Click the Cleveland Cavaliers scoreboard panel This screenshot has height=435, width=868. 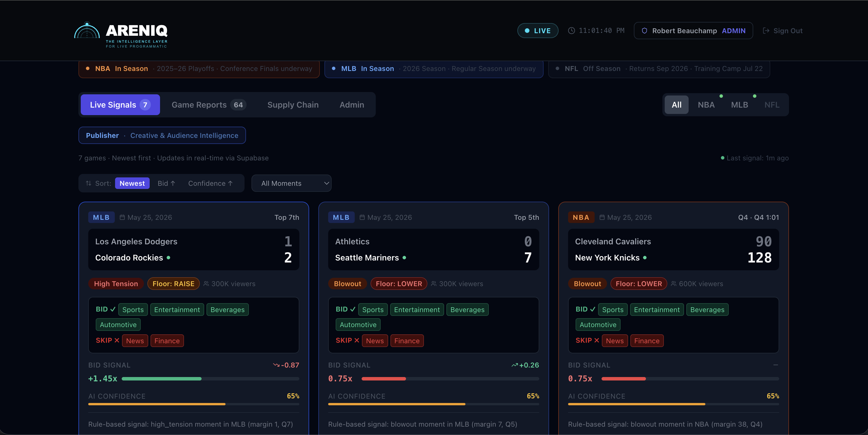(674, 250)
